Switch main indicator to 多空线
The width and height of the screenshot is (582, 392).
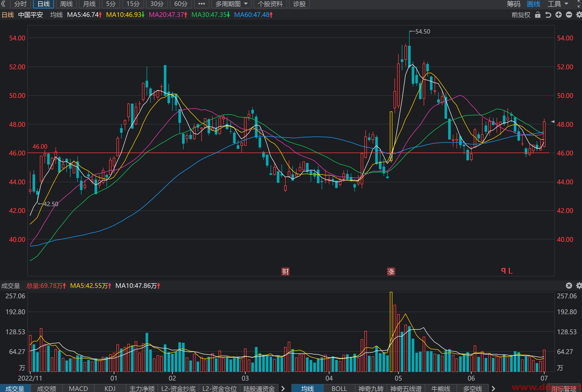(x=473, y=388)
